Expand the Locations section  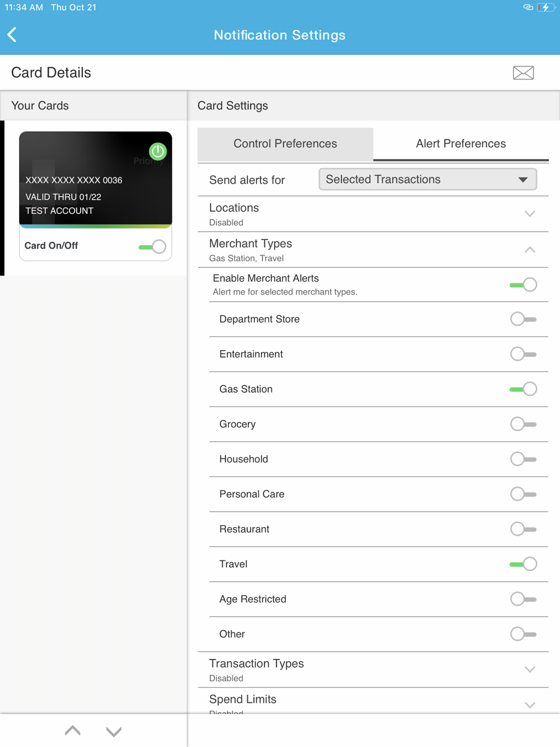coord(529,214)
